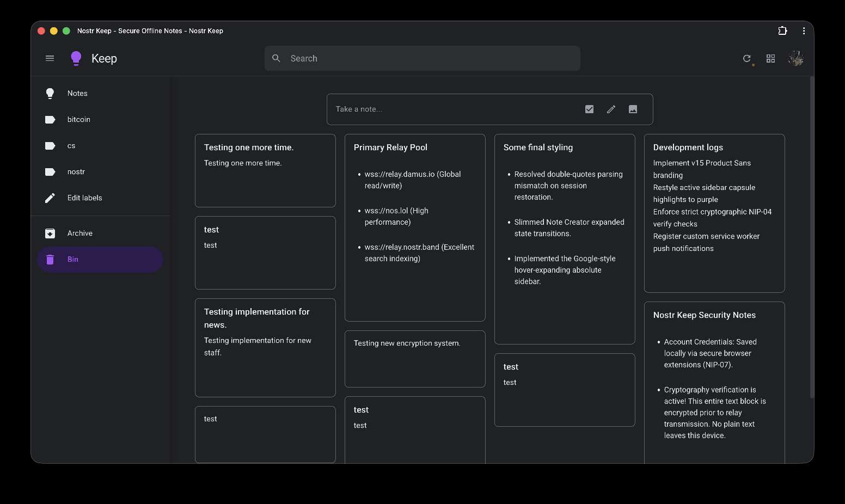Go to Notes in the sidebar
The height and width of the screenshot is (504, 845).
(x=100, y=94)
